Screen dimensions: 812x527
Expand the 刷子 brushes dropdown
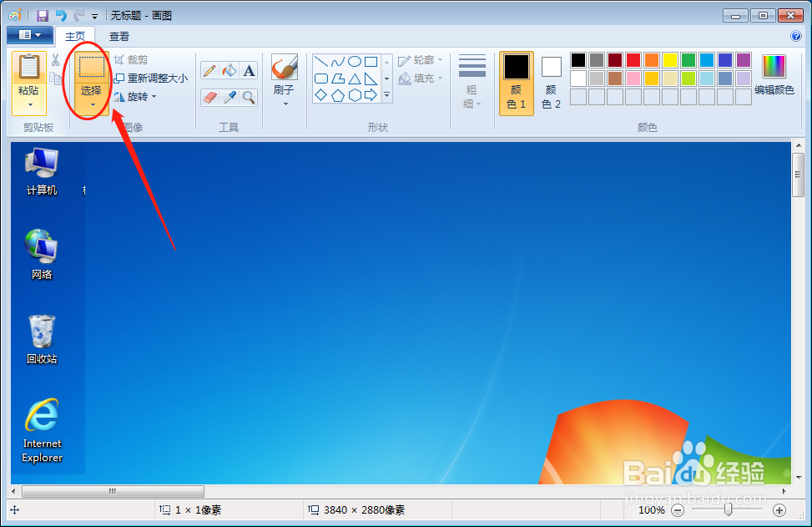[x=285, y=104]
